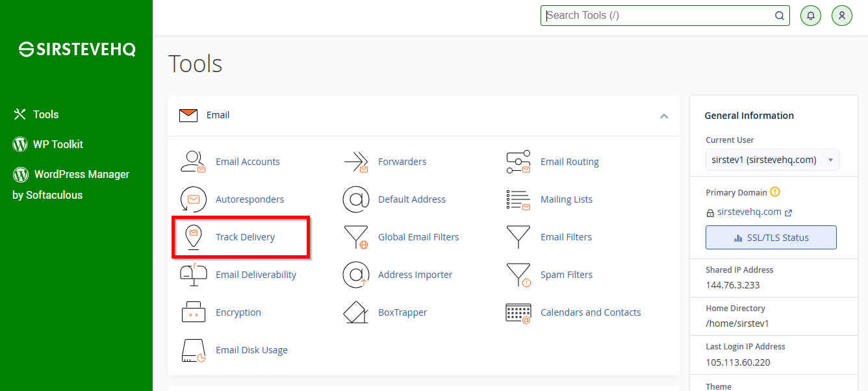Click the Track Delivery pin icon
This screenshot has width=868, height=391.
193,237
